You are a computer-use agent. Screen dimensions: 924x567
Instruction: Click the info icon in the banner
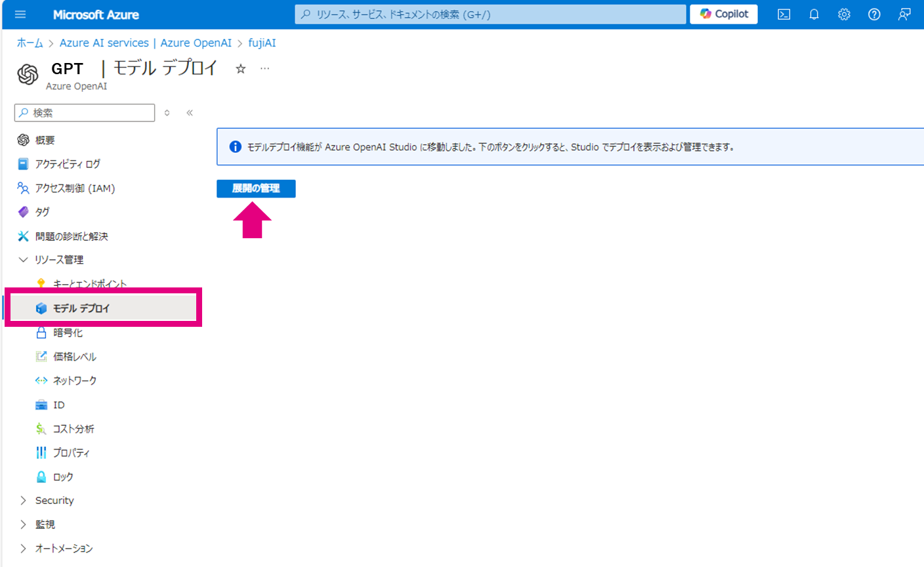[x=235, y=147]
